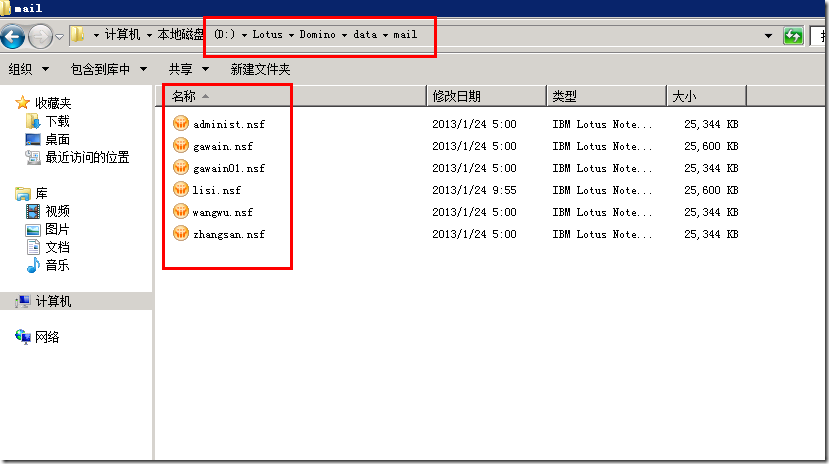Click the 桌面 desktop icon

tap(33, 140)
